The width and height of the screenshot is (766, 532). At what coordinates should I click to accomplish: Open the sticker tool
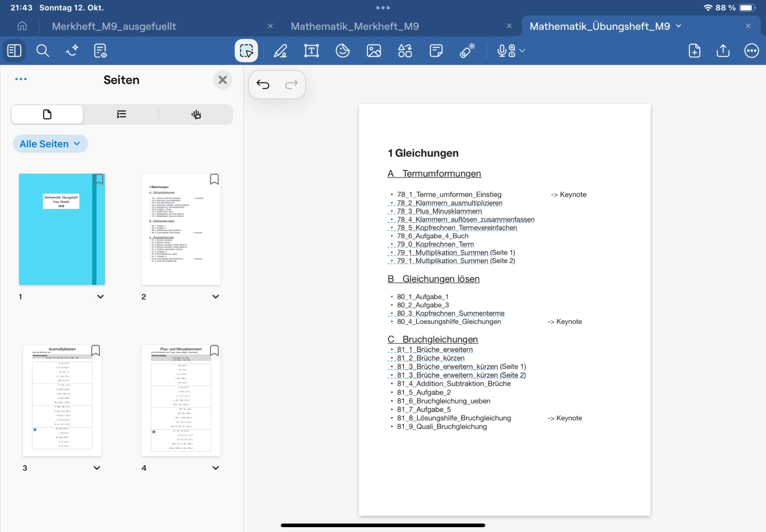[x=343, y=51]
